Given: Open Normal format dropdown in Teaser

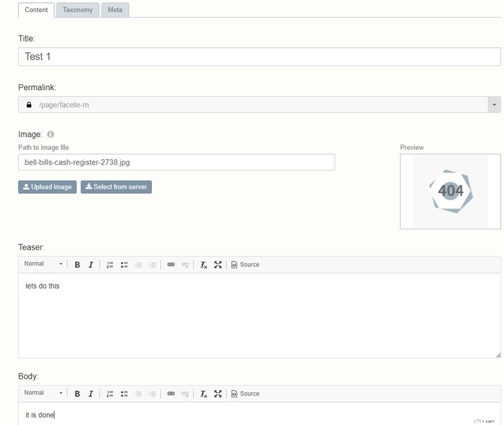Looking at the screenshot, I should pyautogui.click(x=44, y=264).
